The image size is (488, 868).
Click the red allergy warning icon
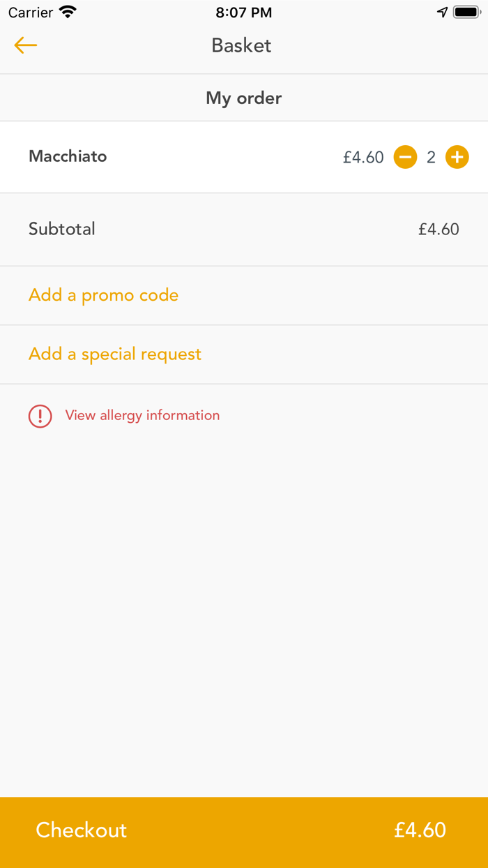(40, 417)
